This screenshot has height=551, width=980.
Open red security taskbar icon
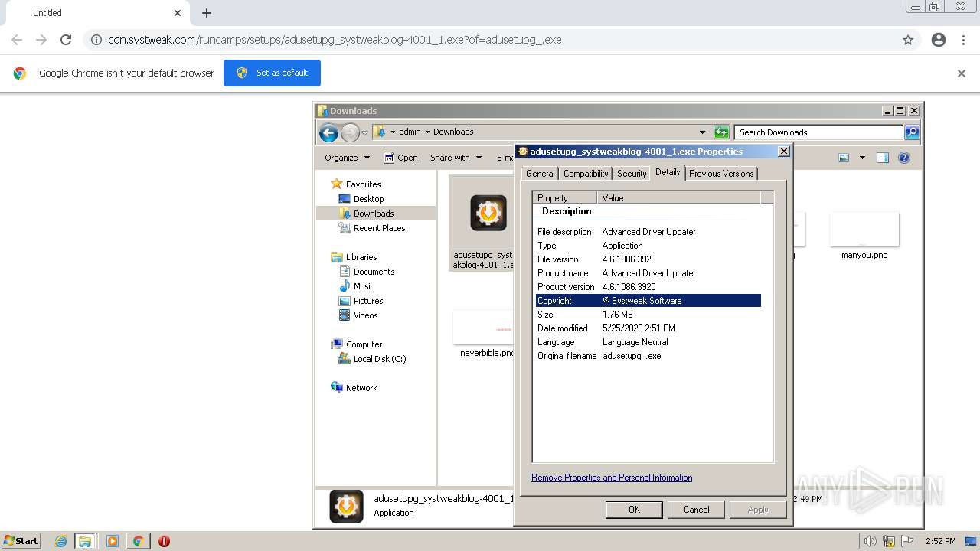coord(164,541)
